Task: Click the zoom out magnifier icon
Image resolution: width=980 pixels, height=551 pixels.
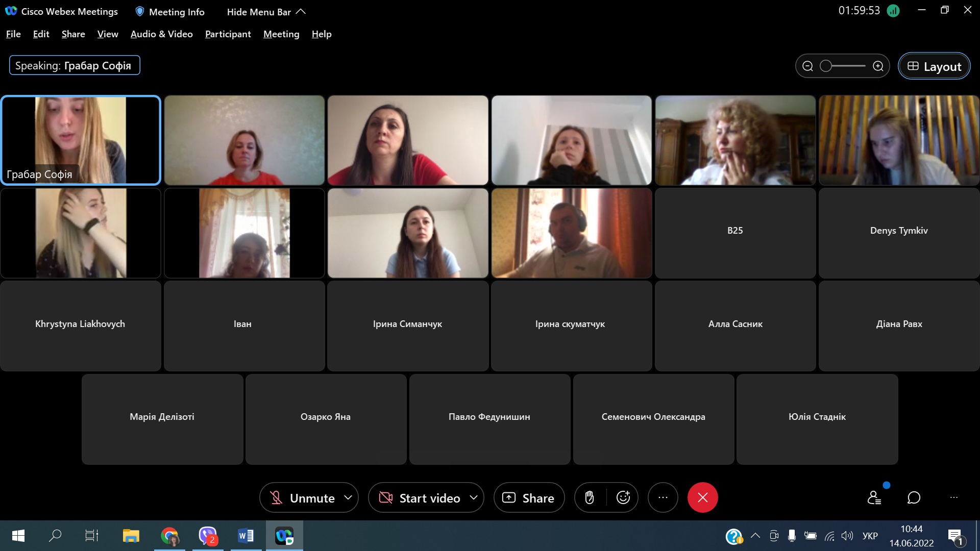Action: [x=807, y=66]
